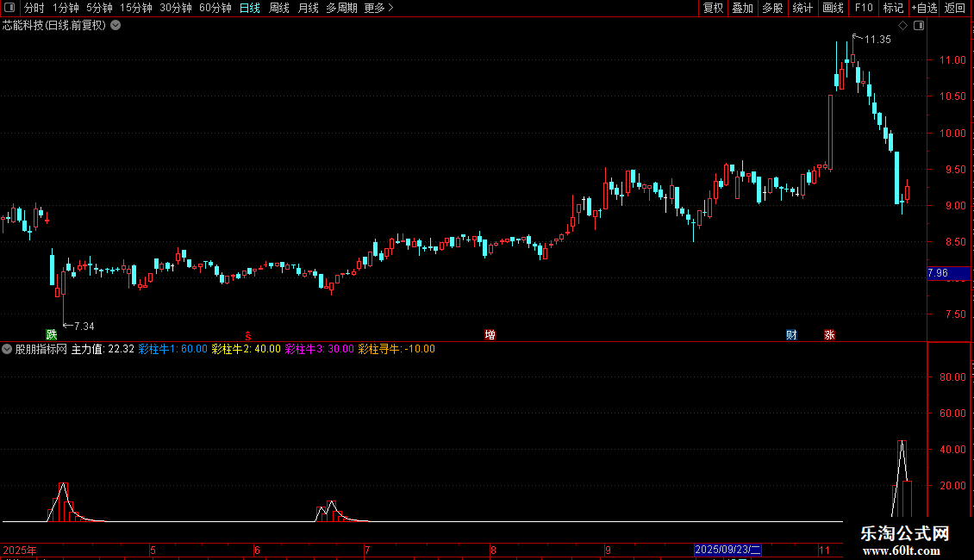Viewport: 974px width, 560px height.
Task: Click the 11.35 high price label
Action: click(877, 40)
